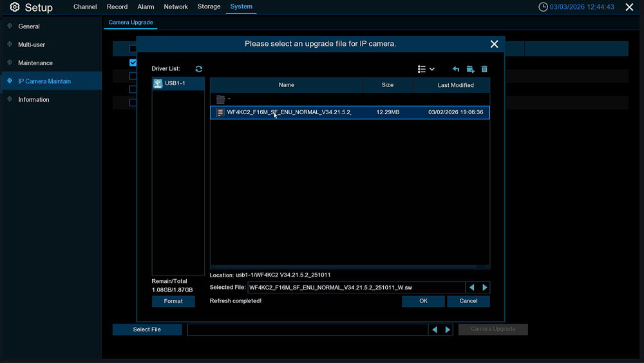Viewport: 644px width, 363px height.
Task: Click the list view mode icon
Action: (422, 69)
